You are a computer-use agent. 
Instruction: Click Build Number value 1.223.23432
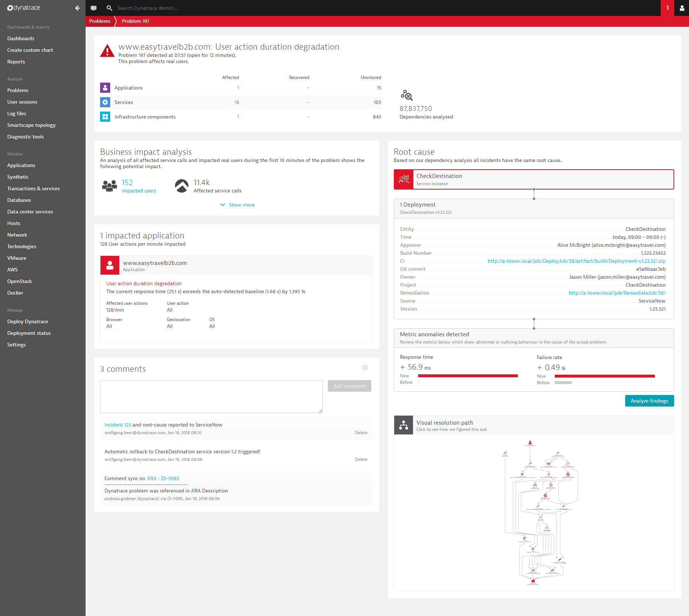pyautogui.click(x=653, y=253)
